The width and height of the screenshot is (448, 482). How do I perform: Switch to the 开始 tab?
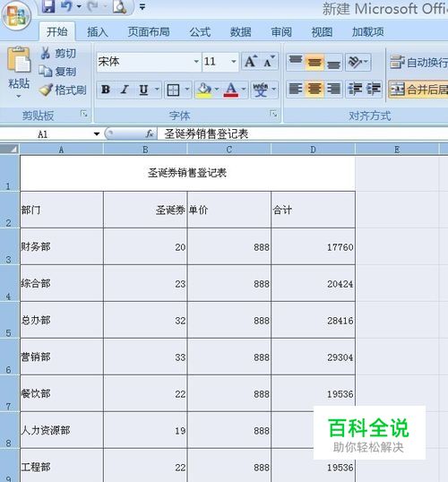[x=56, y=31]
